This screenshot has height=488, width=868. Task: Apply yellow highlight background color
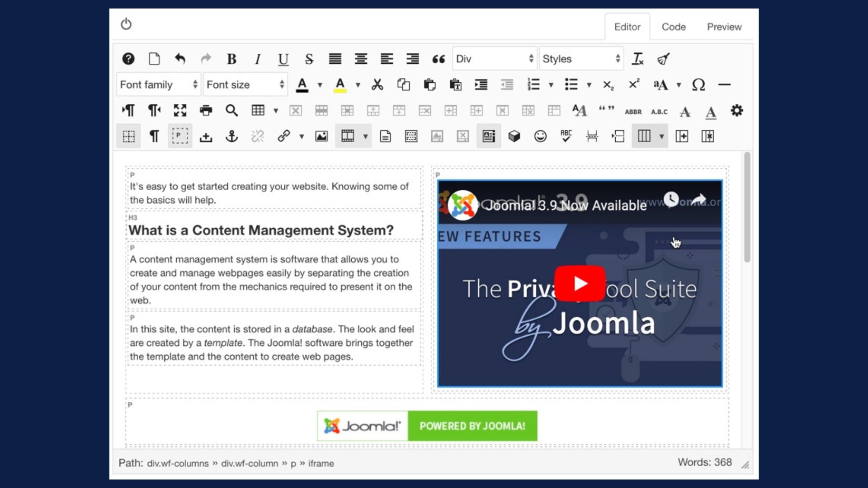point(340,84)
